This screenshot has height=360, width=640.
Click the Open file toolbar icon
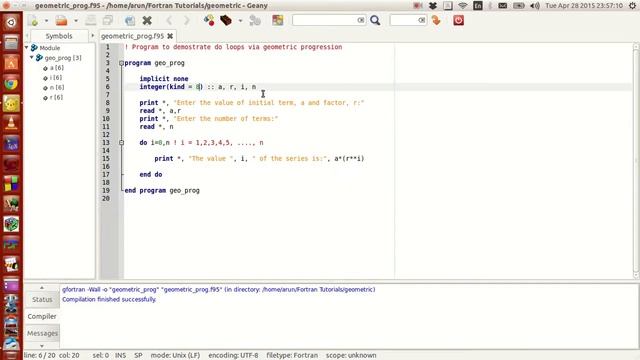point(62,20)
